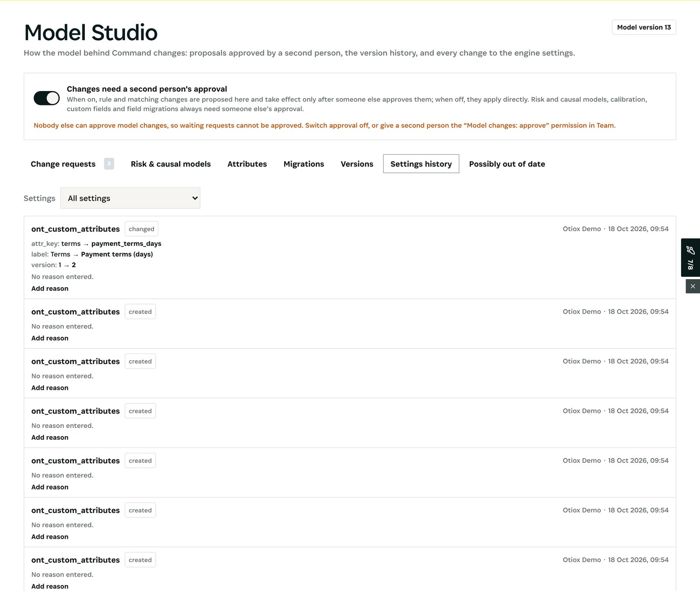
Task: Click the change requests count badge
Action: point(109,164)
